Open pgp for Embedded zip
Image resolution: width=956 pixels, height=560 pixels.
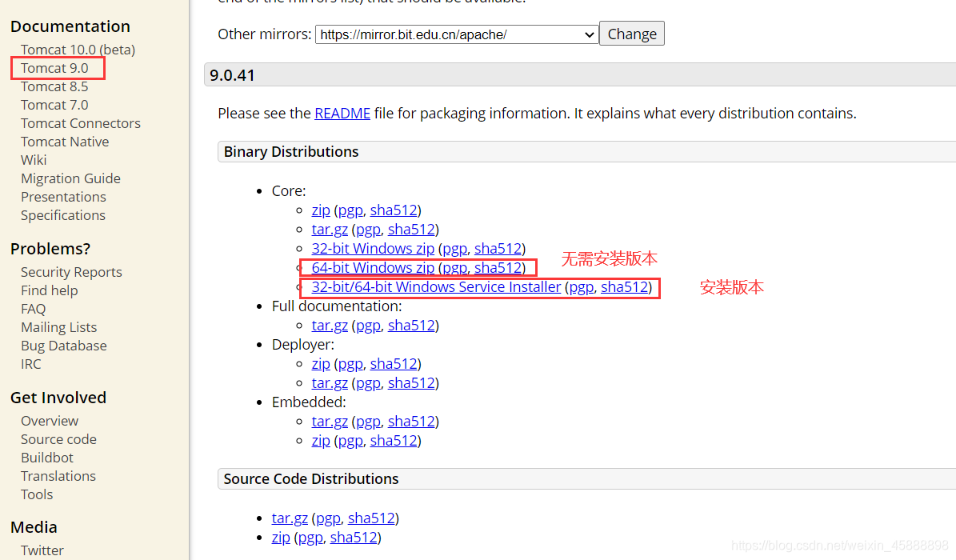(x=350, y=441)
